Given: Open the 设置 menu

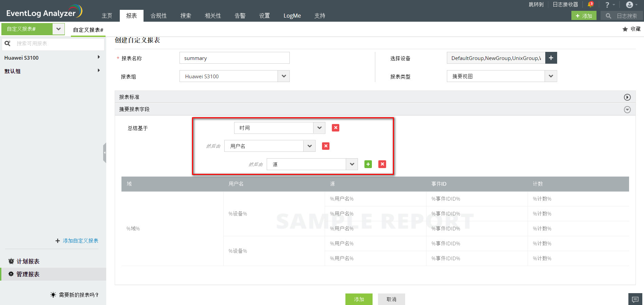Looking at the screenshot, I should point(264,16).
